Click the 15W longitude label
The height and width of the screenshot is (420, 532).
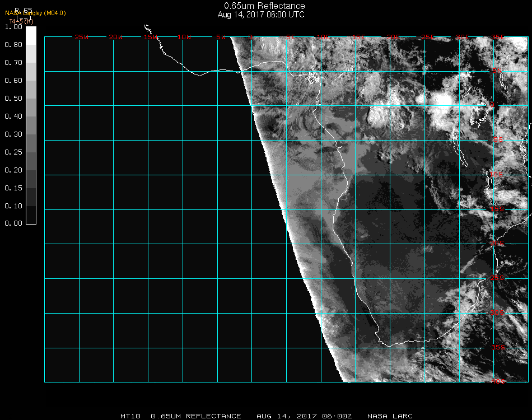click(150, 37)
